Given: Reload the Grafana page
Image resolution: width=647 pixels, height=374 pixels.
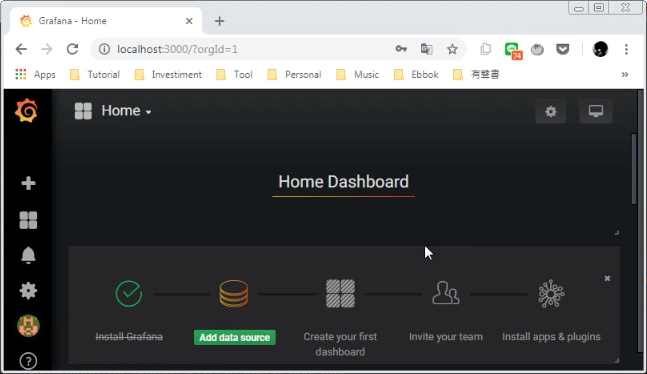Looking at the screenshot, I should point(73,49).
